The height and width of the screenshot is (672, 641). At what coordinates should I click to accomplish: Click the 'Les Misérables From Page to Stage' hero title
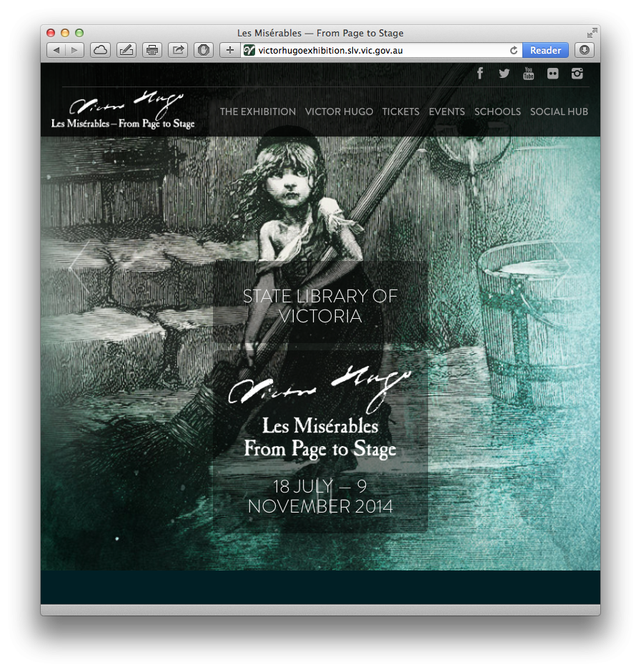pyautogui.click(x=320, y=438)
